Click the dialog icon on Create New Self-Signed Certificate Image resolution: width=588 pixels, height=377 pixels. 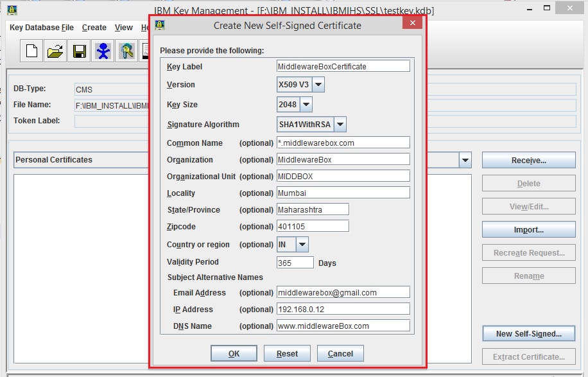[x=159, y=24]
